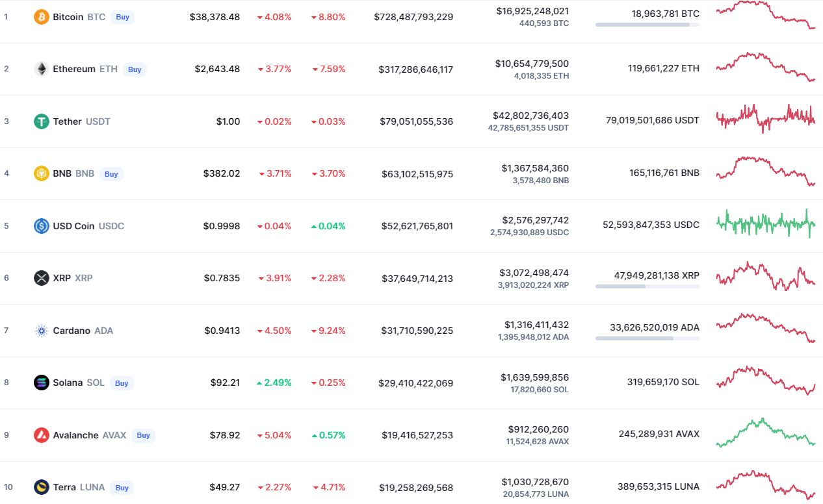This screenshot has width=823, height=504.
Task: Open Bitcoin's 7-day price sparkline chart
Action: [x=765, y=15]
